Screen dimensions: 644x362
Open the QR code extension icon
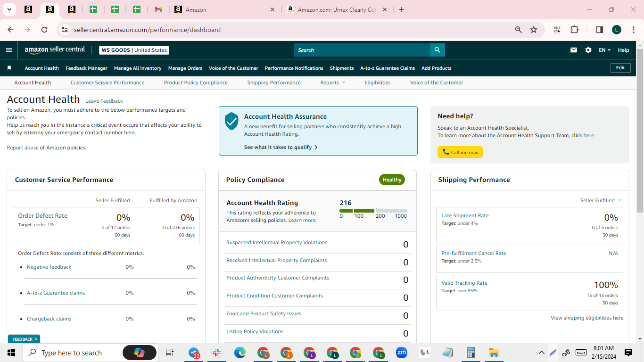(x=557, y=30)
